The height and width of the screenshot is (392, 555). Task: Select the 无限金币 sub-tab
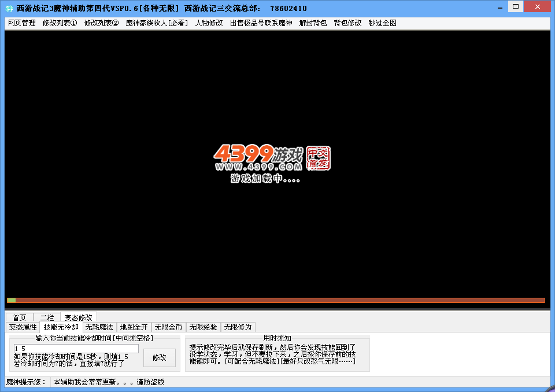168,327
